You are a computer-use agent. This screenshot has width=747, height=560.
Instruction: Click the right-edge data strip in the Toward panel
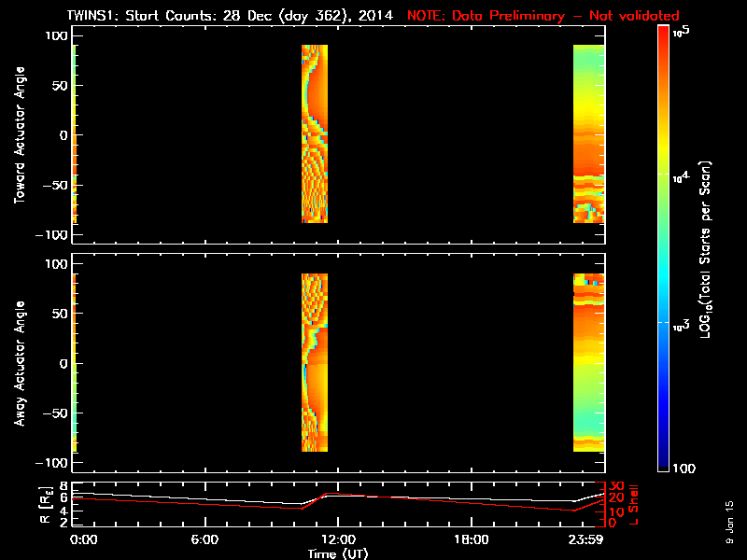(x=588, y=133)
